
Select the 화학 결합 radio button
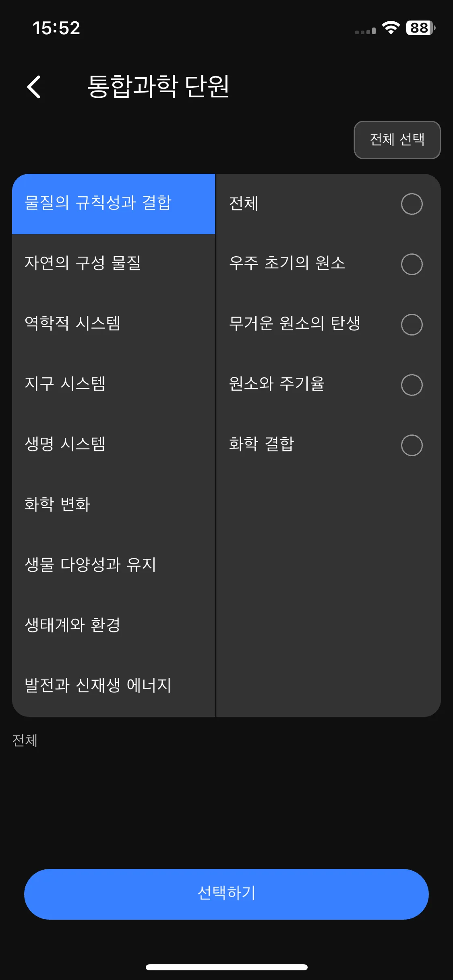[412, 445]
